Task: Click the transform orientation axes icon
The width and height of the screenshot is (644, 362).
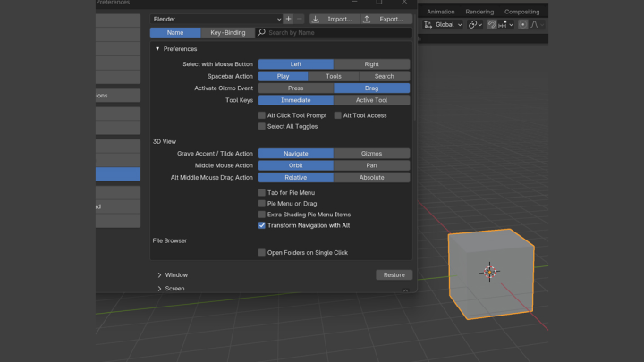Action: pos(428,24)
